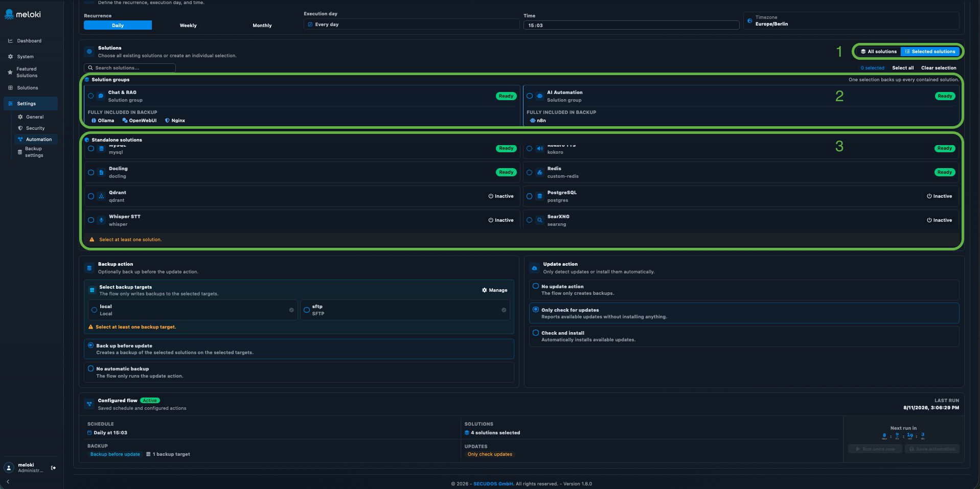Click the AI Automation solution group icon
This screenshot has width=980, height=489.
[x=540, y=96]
